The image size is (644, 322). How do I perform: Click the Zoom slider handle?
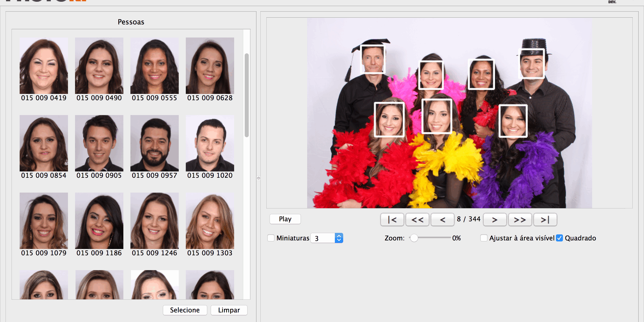pos(414,238)
